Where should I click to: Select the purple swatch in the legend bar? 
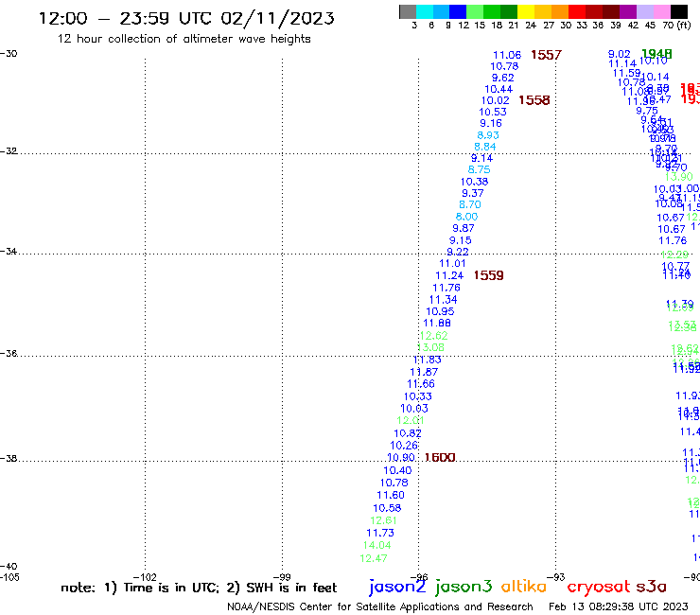[628, 12]
